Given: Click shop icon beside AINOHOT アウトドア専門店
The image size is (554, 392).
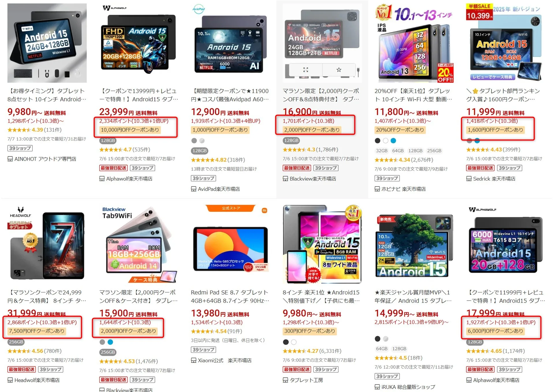Looking at the screenshot, I should point(10,159).
